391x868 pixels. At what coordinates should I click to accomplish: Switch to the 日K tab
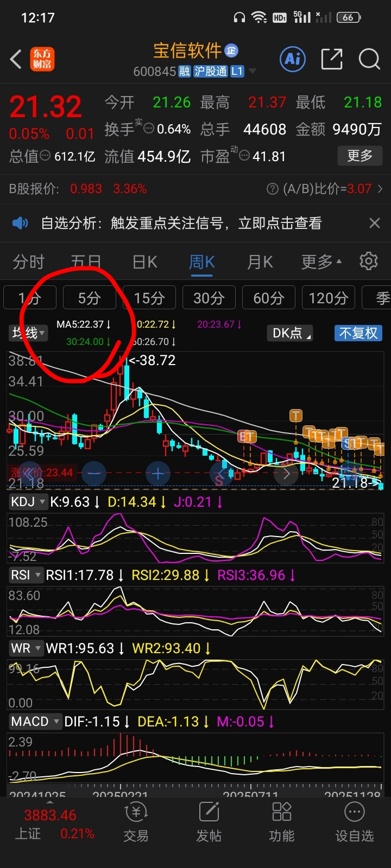(144, 262)
